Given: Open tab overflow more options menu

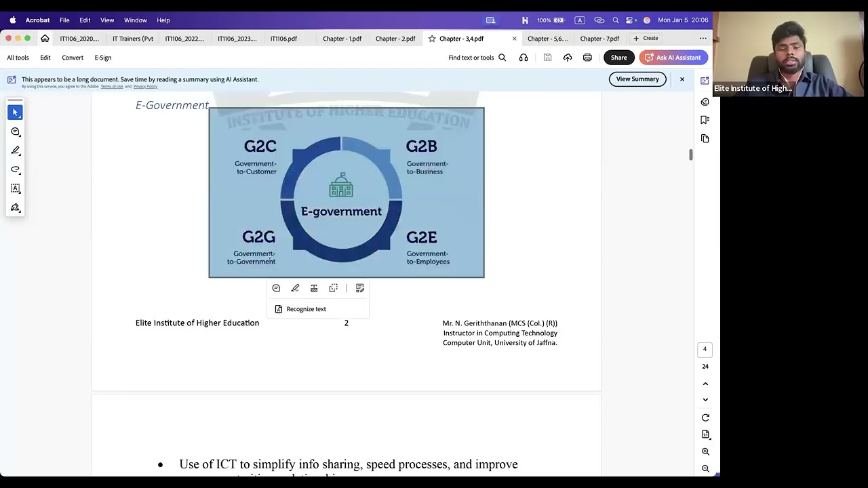Looking at the screenshot, I should 703,39.
